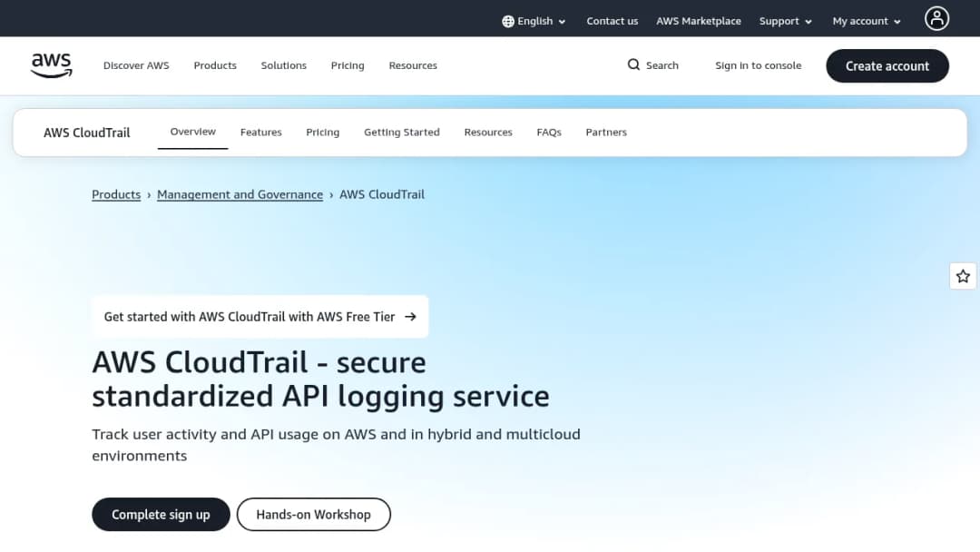The width and height of the screenshot is (980, 552).
Task: Click the AWS CloudTrail breadcrumb text
Action: [382, 194]
